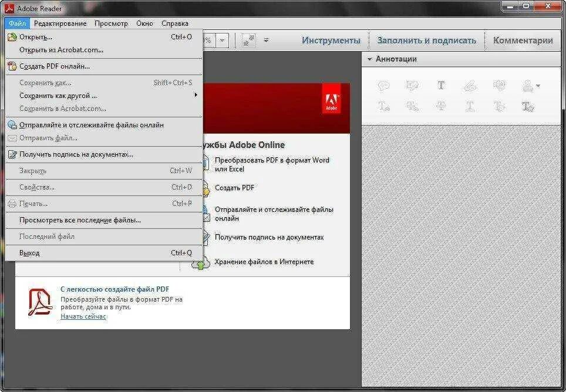Choose Открыть из Acrobat.com...

tap(104, 50)
